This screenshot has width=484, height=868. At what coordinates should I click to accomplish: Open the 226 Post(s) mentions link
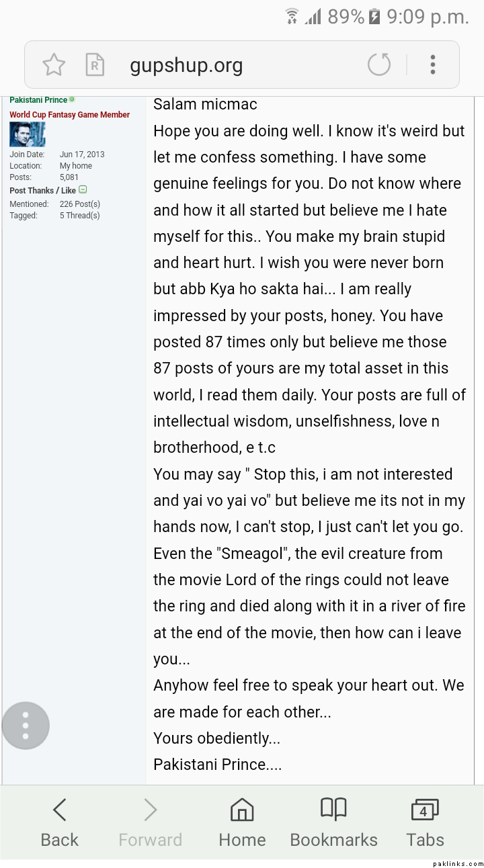(79, 204)
